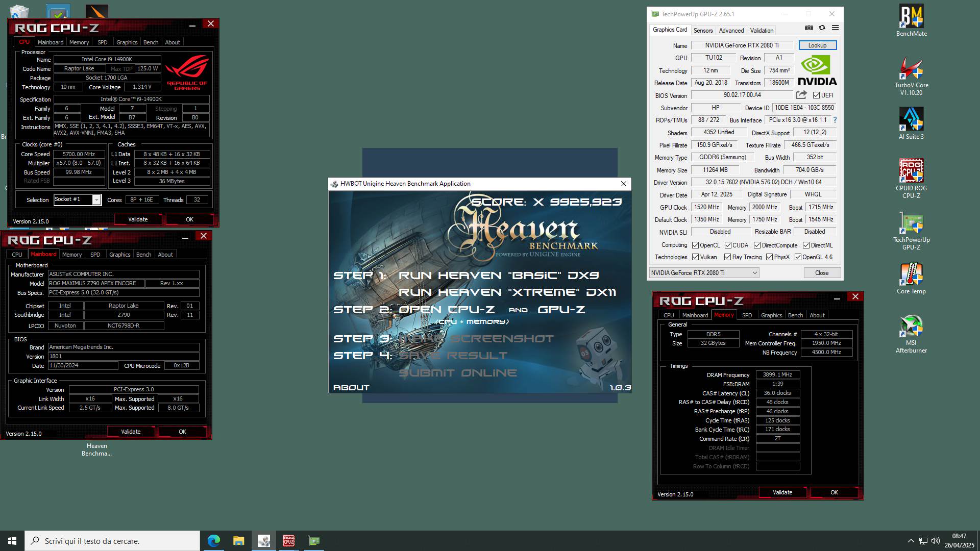Image resolution: width=980 pixels, height=551 pixels.
Task: Toggle the DirectML checkbox
Action: pos(806,245)
